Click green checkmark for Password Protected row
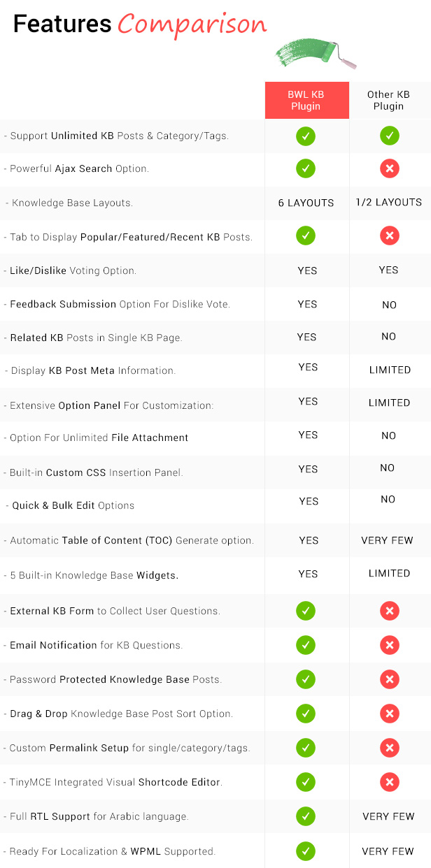 pyautogui.click(x=306, y=679)
